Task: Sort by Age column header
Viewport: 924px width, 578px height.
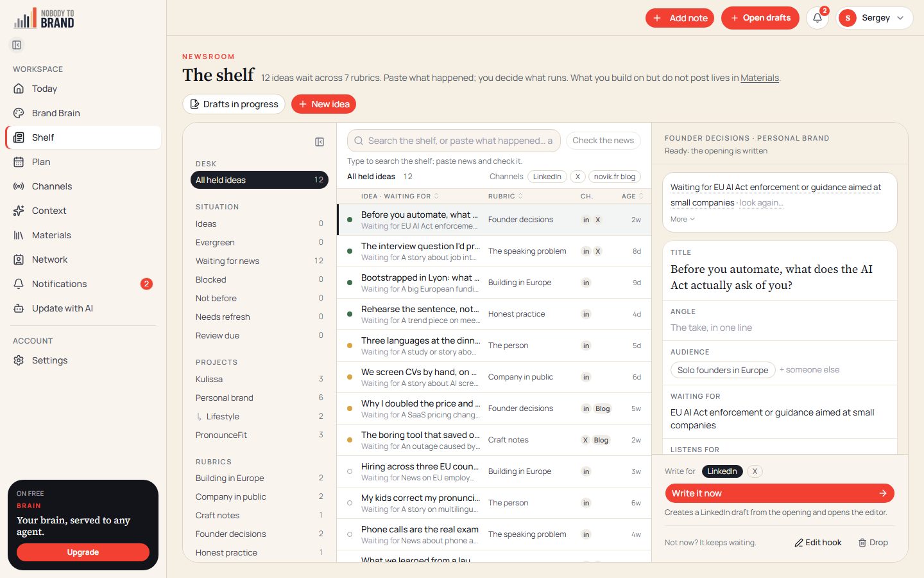Action: (x=632, y=196)
